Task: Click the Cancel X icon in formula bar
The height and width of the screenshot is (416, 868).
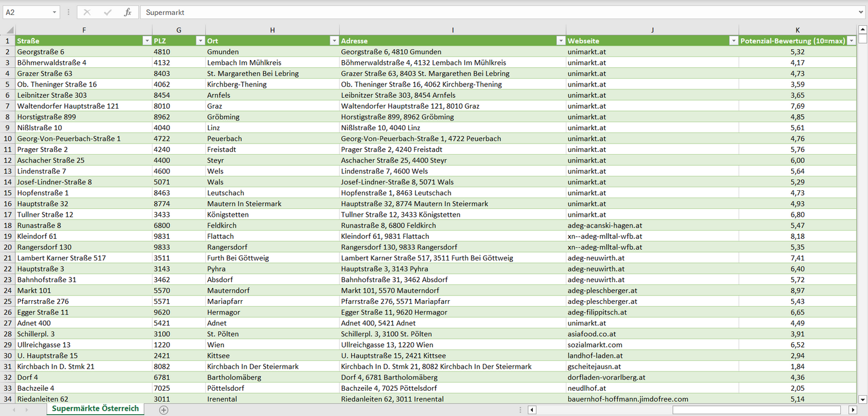Action: point(87,12)
